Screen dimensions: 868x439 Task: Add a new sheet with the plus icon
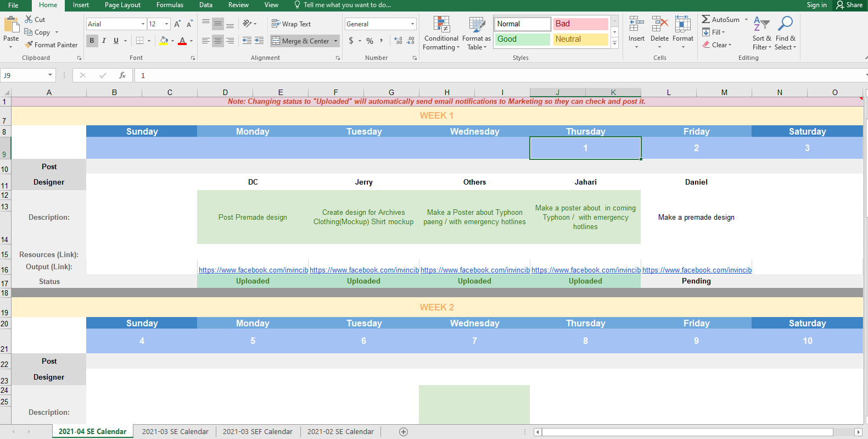pos(404,432)
